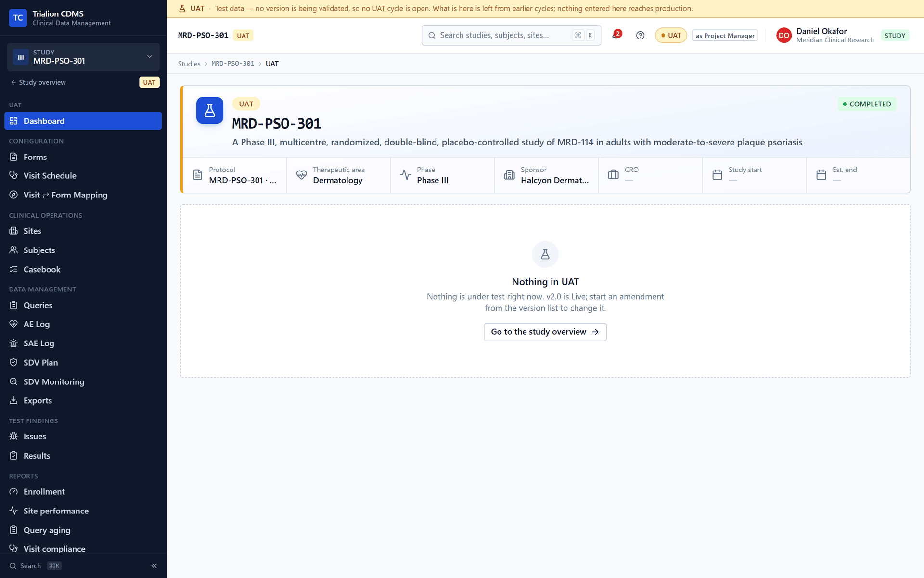This screenshot has height=578, width=924.
Task: Collapse the sidebar with the double chevron
Action: point(154,566)
